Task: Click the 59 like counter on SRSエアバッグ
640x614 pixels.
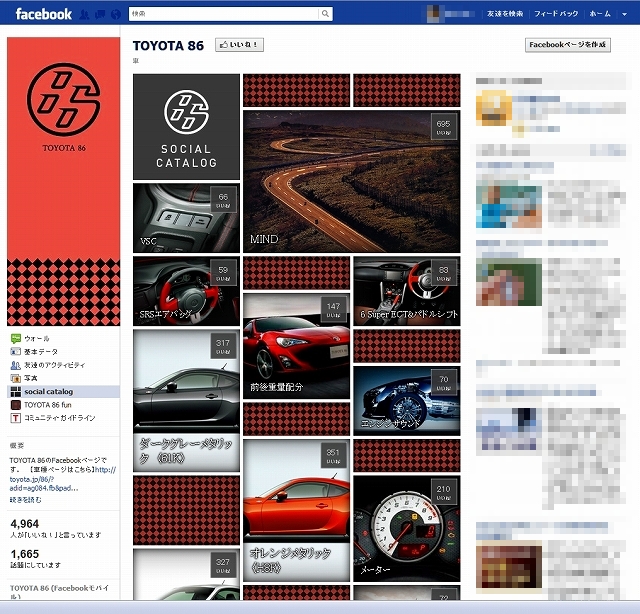Action: click(x=223, y=273)
